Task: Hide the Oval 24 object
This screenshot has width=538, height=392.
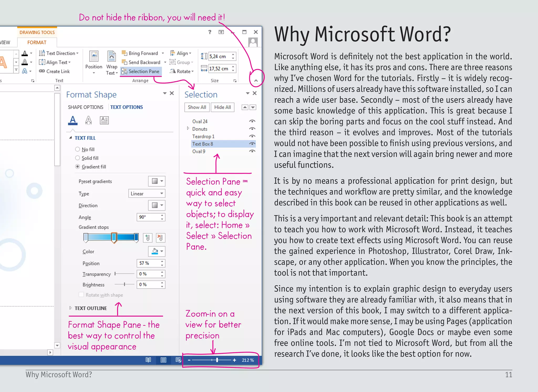Action: [252, 121]
